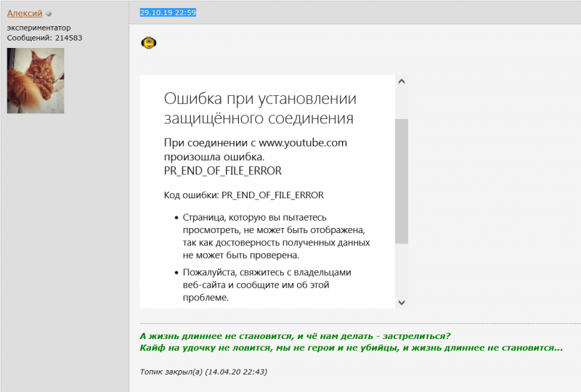This screenshot has height=392, width=581.
Task: Click the scrollbar up arrow in the error screenshot
Action: point(401,81)
